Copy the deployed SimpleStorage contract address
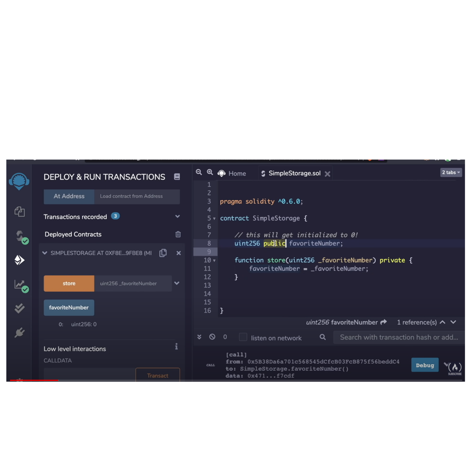The height and width of the screenshot is (476, 476). click(163, 253)
